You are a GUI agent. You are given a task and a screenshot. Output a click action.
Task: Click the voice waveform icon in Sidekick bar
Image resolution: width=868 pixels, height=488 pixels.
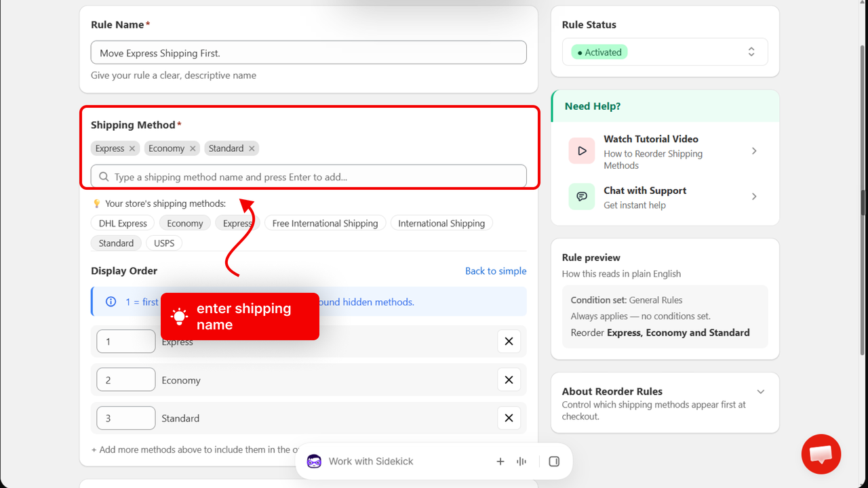[521, 462]
